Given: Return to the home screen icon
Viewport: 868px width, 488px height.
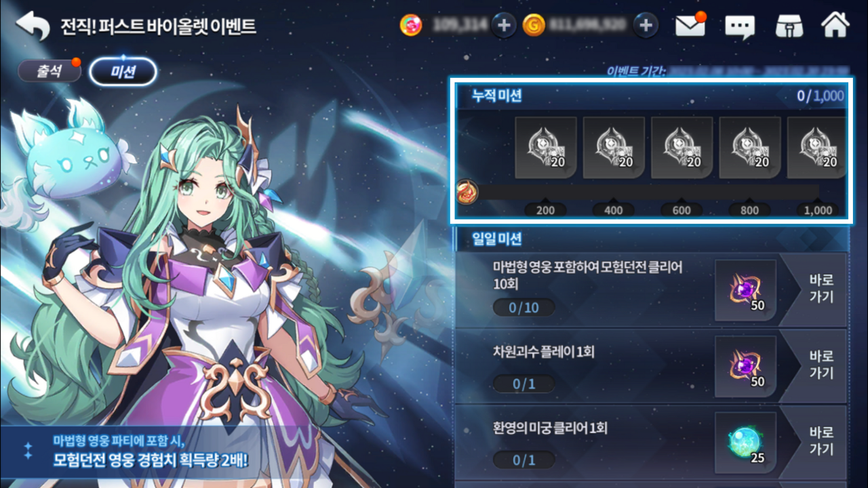Looking at the screenshot, I should pos(835,25).
